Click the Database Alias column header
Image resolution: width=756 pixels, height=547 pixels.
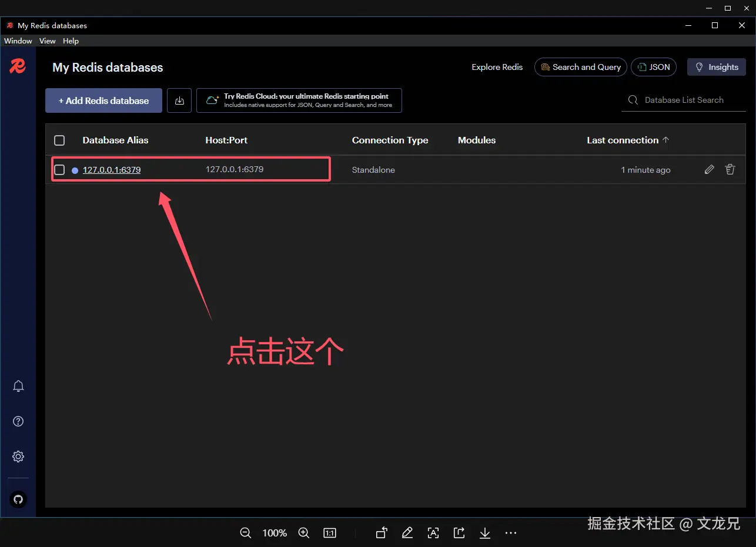pos(115,140)
